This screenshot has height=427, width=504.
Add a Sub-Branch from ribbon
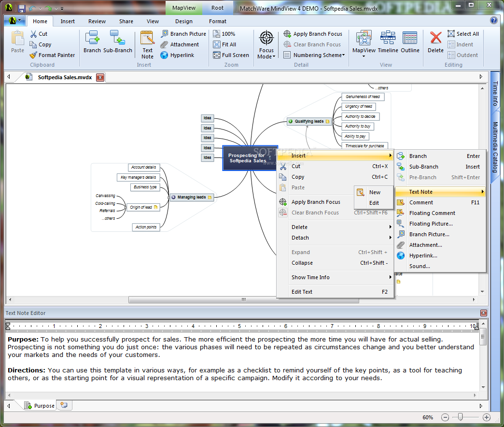point(118,42)
